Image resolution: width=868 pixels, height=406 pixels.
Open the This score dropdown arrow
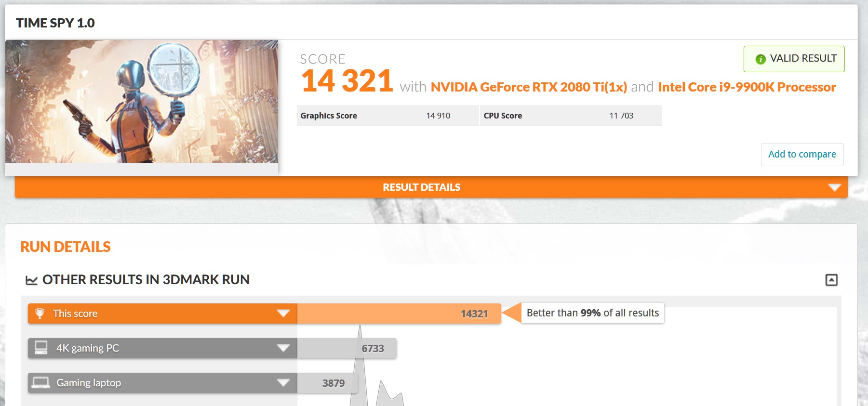[283, 314]
